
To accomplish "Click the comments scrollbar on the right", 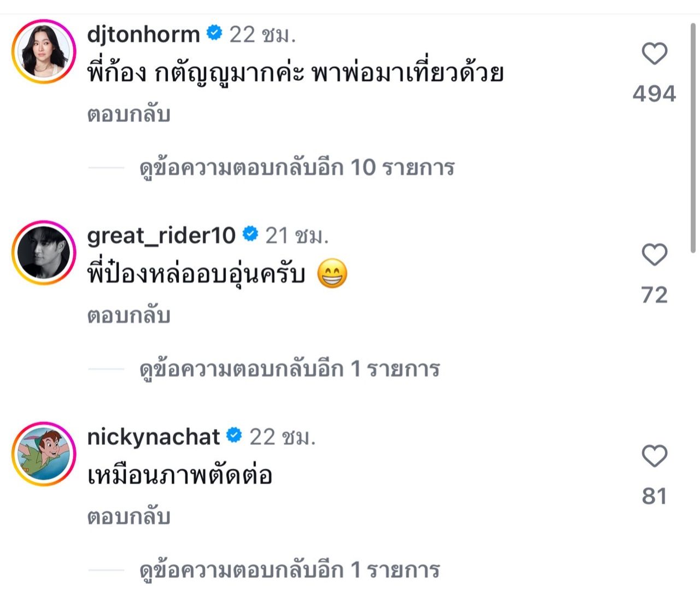I will click(x=693, y=137).
